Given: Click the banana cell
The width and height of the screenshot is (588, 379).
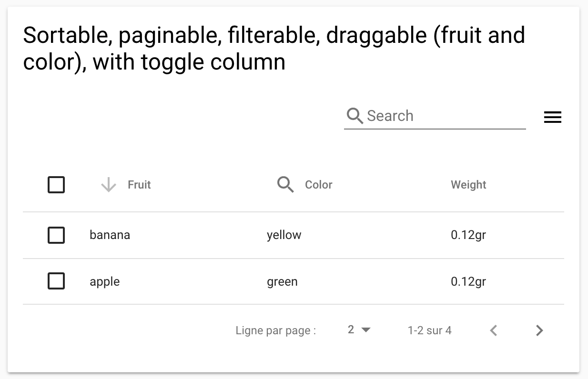Looking at the screenshot, I should tap(110, 235).
